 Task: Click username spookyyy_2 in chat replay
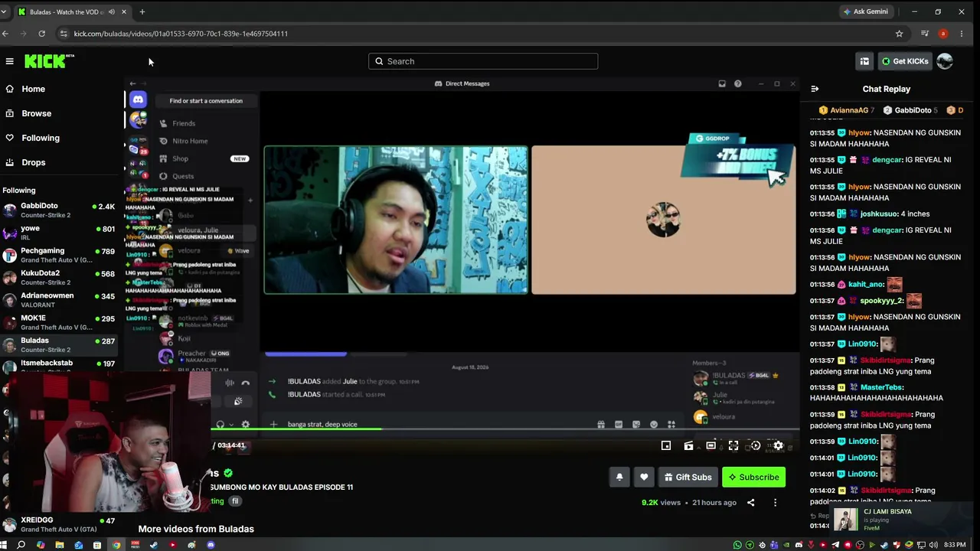[x=880, y=301]
